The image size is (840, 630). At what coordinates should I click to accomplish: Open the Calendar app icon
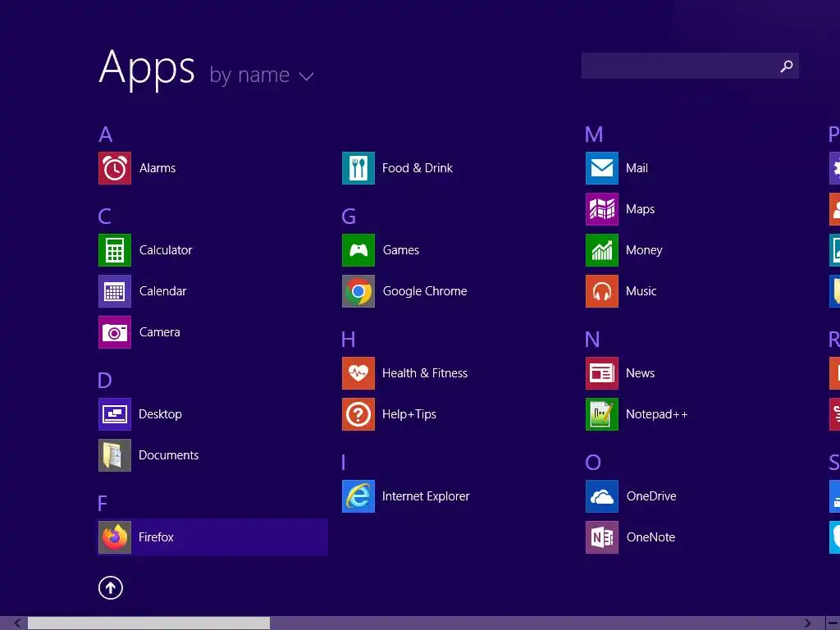tap(115, 291)
